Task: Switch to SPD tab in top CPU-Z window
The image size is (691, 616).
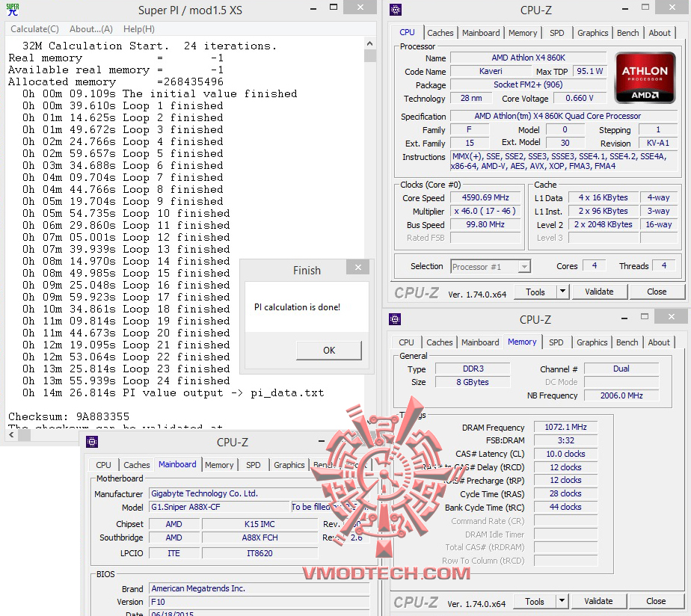Action: pyautogui.click(x=556, y=33)
